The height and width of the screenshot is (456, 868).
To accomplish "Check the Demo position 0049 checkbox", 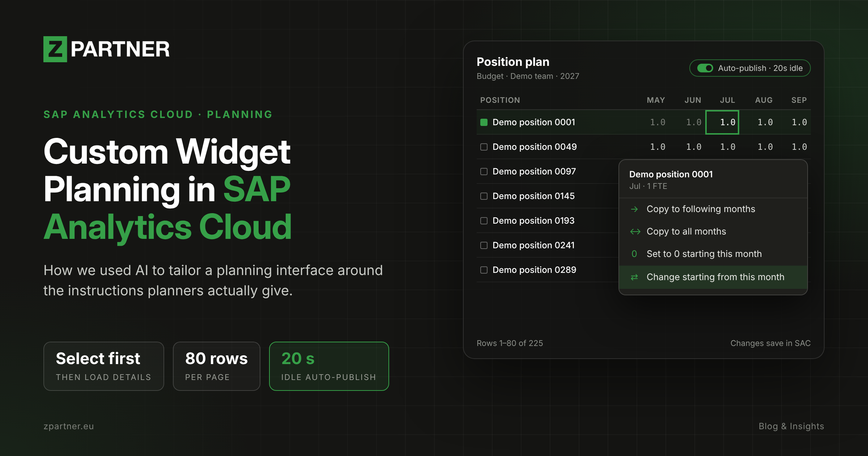I will 484,147.
